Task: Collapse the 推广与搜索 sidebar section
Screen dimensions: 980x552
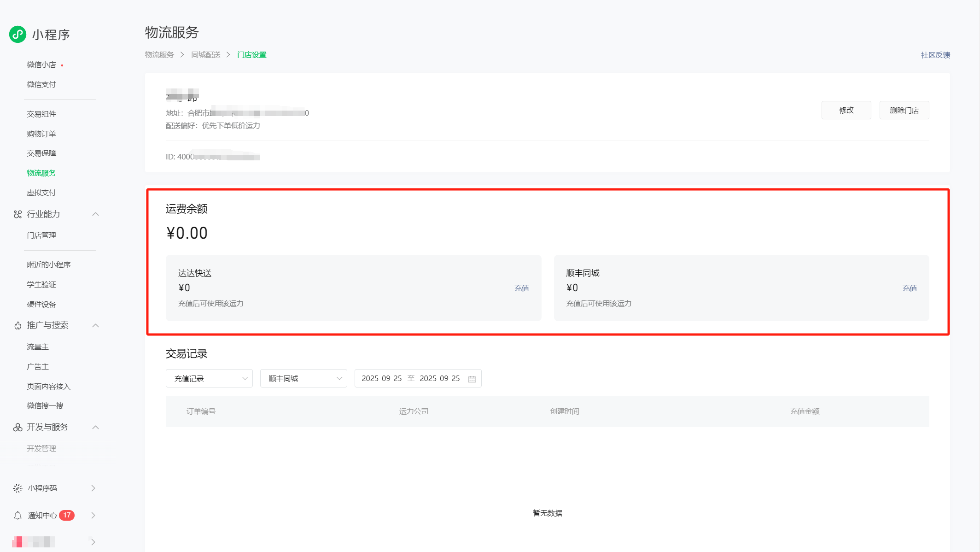Action: (96, 326)
